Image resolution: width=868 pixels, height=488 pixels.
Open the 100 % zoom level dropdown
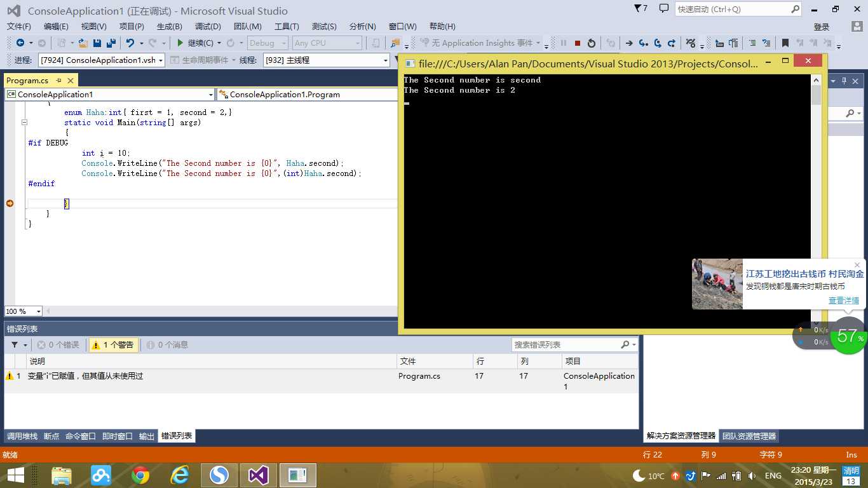[x=39, y=311]
